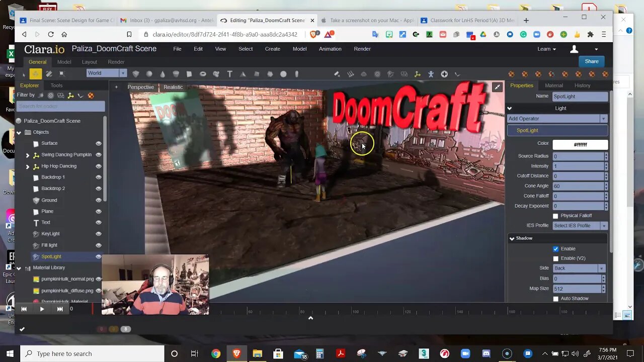Hide the SpotLight object
Image resolution: width=644 pixels, height=362 pixels.
(99, 256)
